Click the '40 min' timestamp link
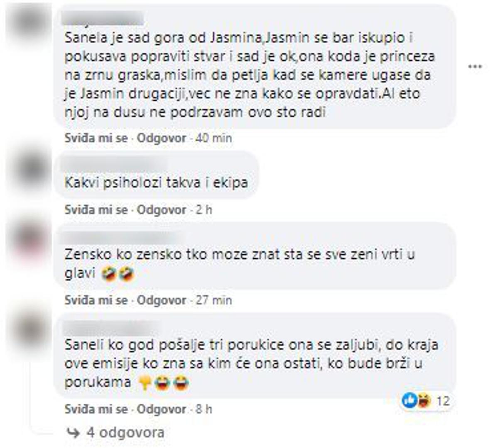This screenshot has height=448, width=495. pyautogui.click(x=214, y=138)
